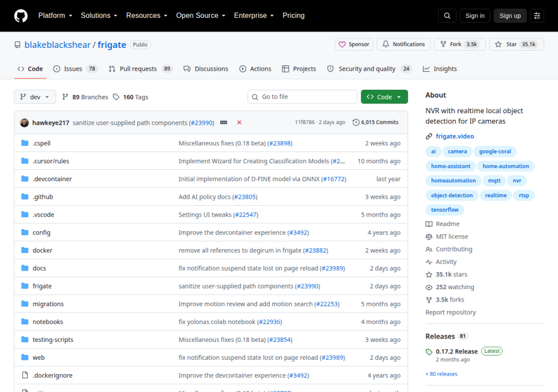Open the notebooks folder name

[48, 322]
